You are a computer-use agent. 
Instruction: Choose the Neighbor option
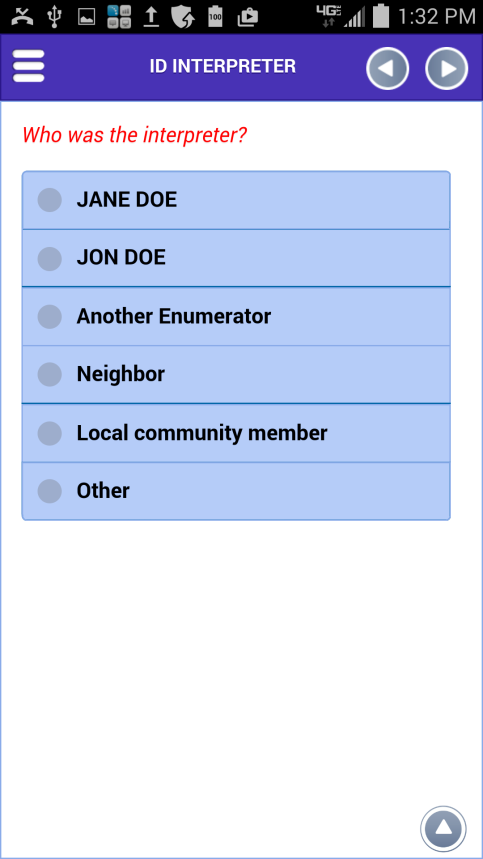point(236,374)
